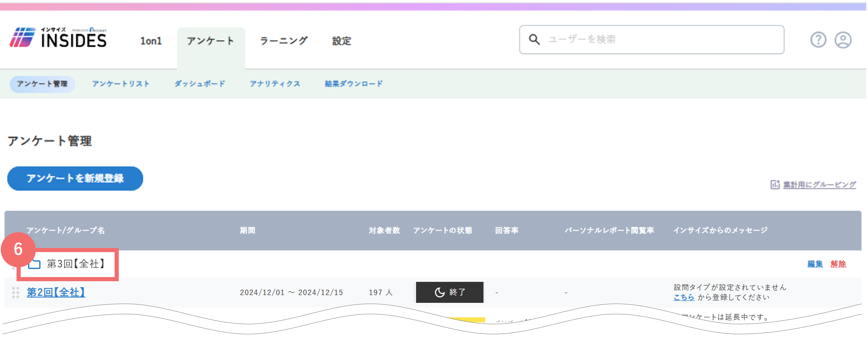868x339 pixels.
Task: Click the folder icon beside 第3回【全社】
Action: click(x=34, y=264)
